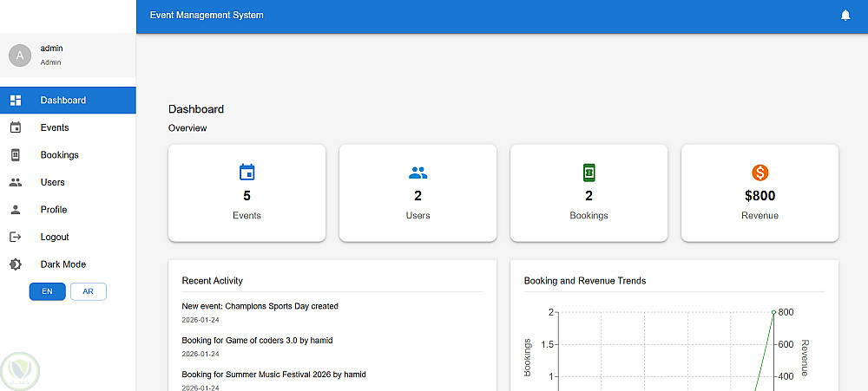Click the Logout arrow icon in sidebar

(16, 237)
